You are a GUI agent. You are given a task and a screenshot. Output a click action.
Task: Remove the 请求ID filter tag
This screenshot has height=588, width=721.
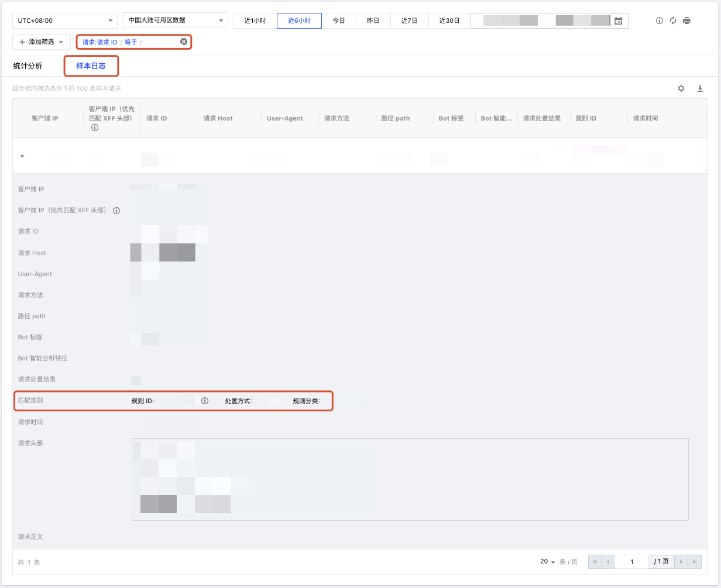tap(184, 42)
